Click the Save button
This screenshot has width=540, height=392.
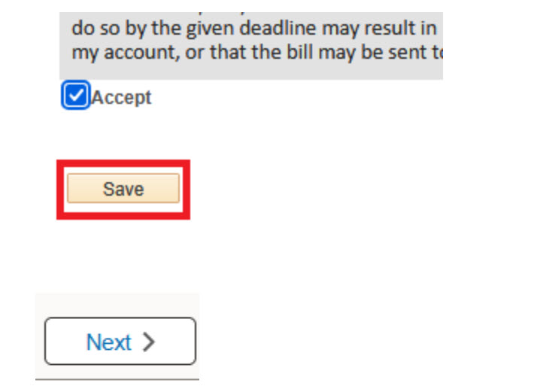123,189
